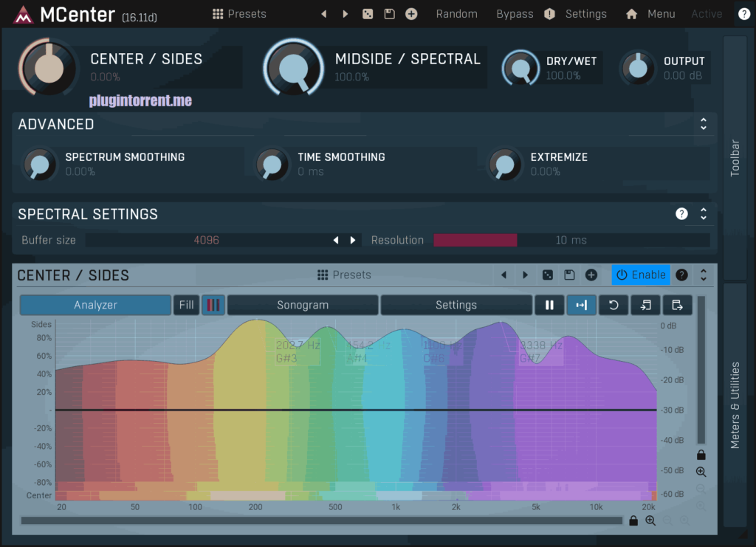Click the warning shield icon near Settings

[x=549, y=14]
